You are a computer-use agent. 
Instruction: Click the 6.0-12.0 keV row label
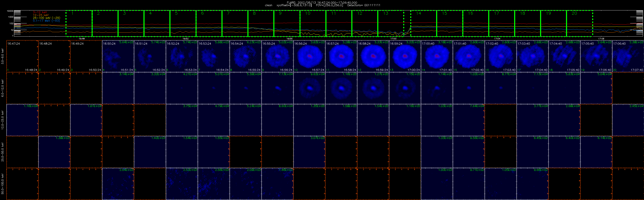coord(3,88)
